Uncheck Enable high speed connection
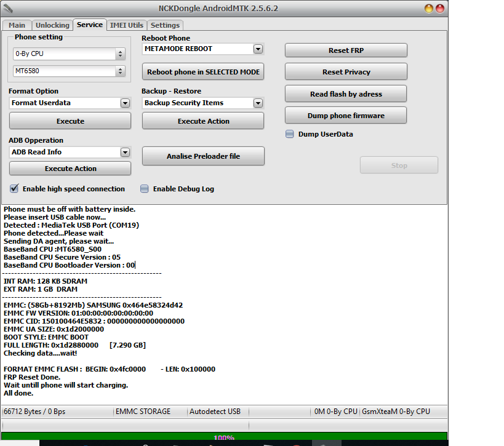This screenshot has height=446, width=504. [x=14, y=189]
